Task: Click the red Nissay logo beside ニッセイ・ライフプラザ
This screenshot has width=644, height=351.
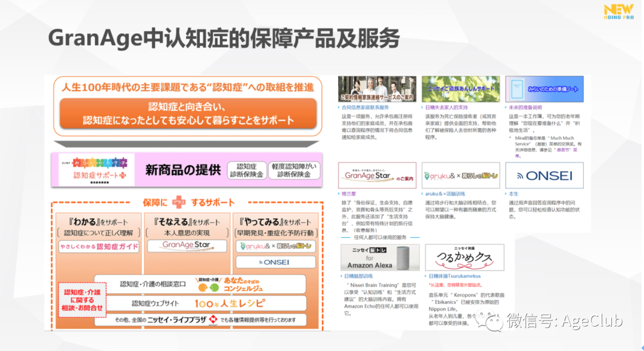Action: pos(213,319)
